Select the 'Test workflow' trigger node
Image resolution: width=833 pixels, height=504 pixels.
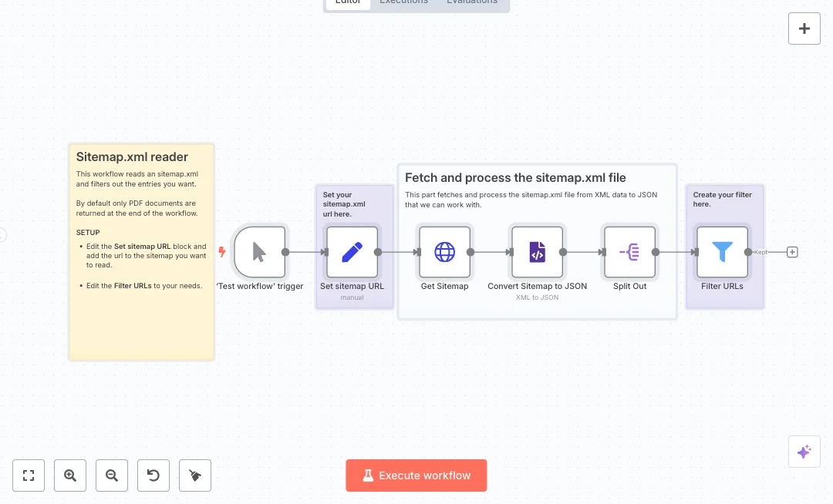(x=259, y=252)
